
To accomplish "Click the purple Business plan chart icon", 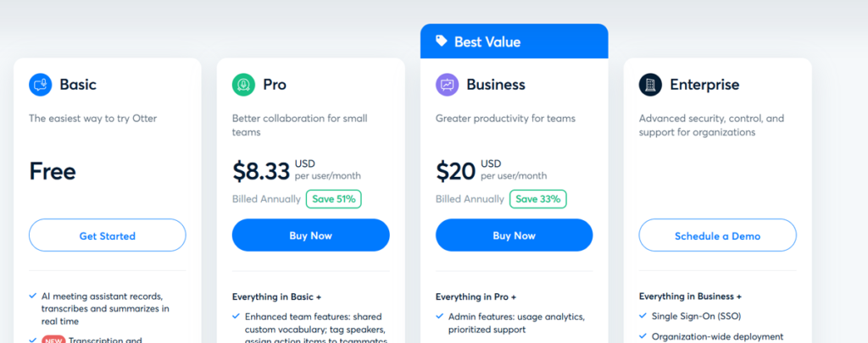I will (448, 85).
